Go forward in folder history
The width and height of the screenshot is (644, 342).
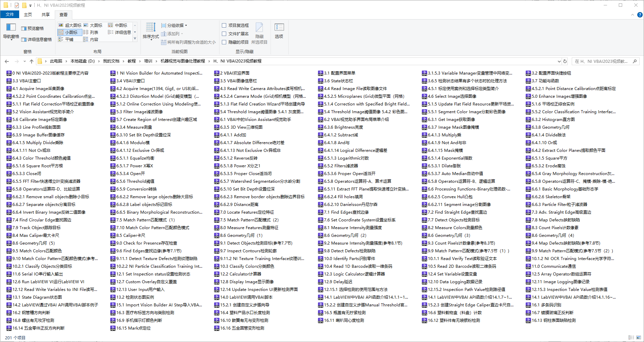(x=16, y=61)
